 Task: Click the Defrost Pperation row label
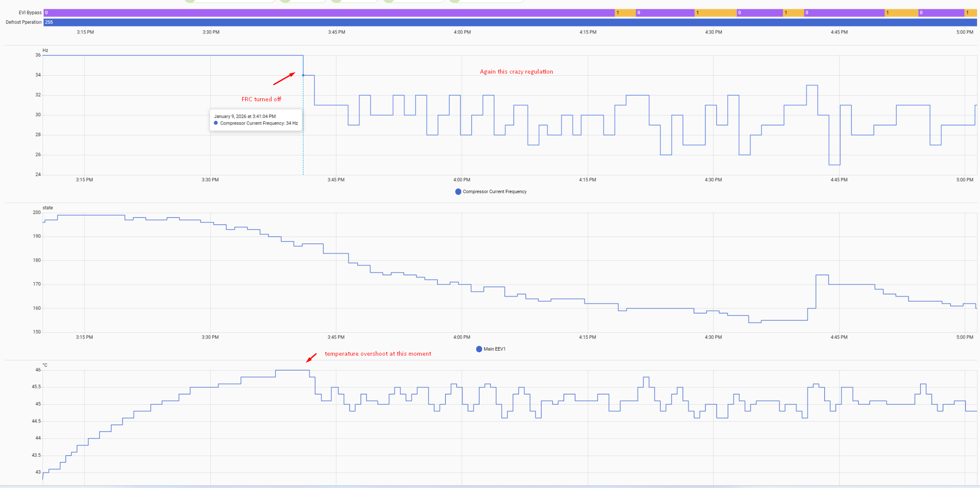click(23, 22)
